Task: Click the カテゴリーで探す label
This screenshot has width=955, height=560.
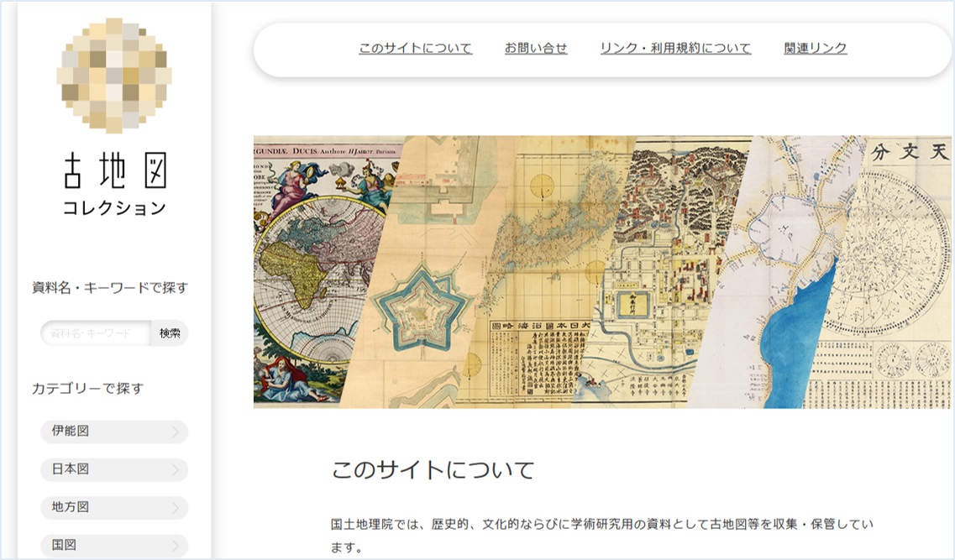Action: pyautogui.click(x=87, y=389)
